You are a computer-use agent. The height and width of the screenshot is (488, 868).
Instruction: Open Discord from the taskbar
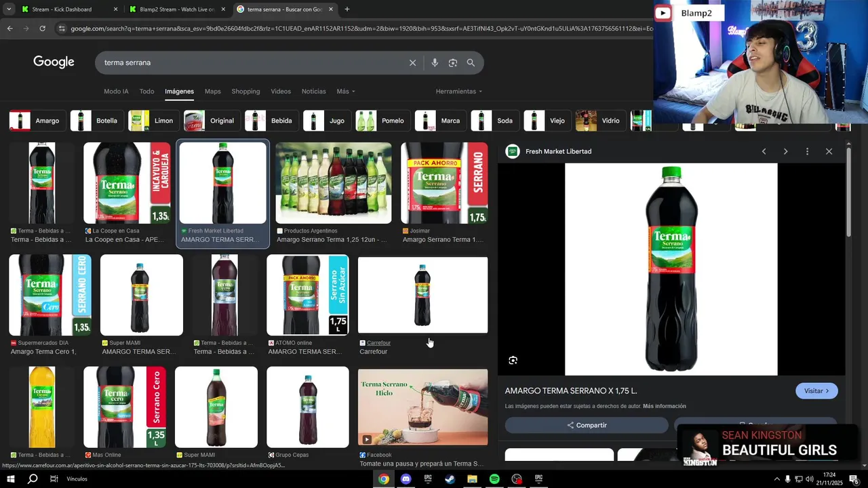point(406,479)
